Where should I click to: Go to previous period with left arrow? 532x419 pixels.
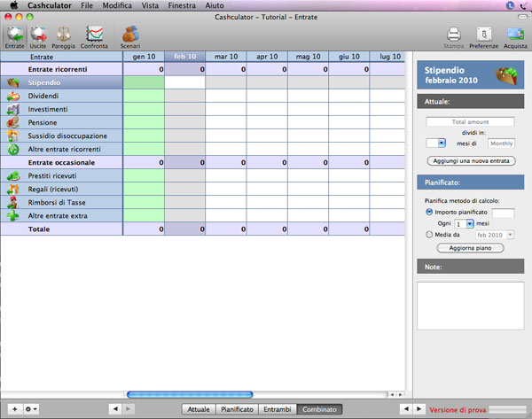tap(115, 409)
